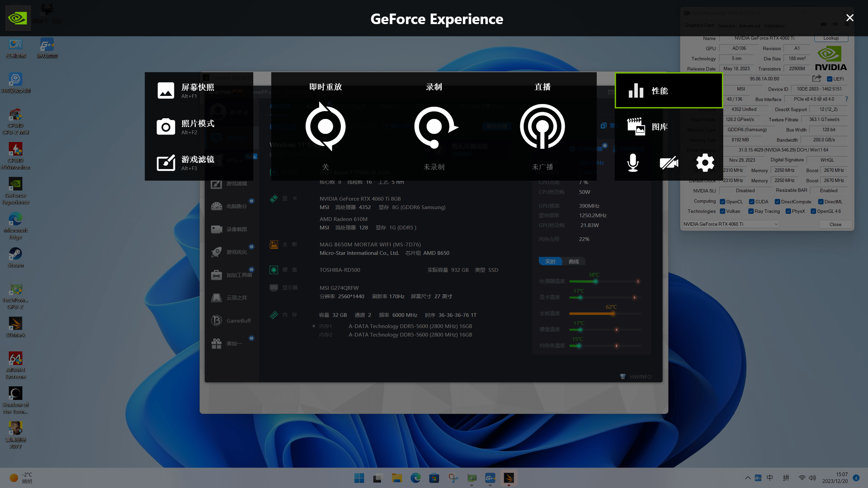This screenshot has width=868, height=488.
Task: Click 处理器温度 slider bar
Action: click(x=605, y=281)
